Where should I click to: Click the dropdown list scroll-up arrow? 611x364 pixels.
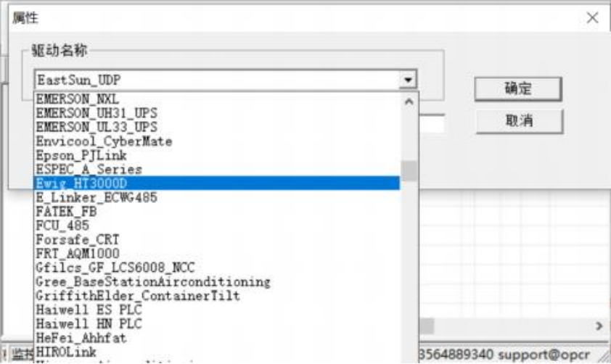[x=409, y=102]
